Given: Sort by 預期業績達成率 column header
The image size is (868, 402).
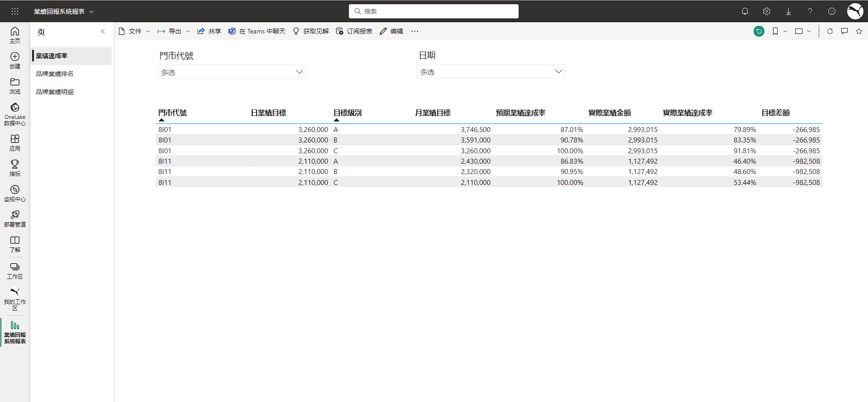Looking at the screenshot, I should [521, 113].
